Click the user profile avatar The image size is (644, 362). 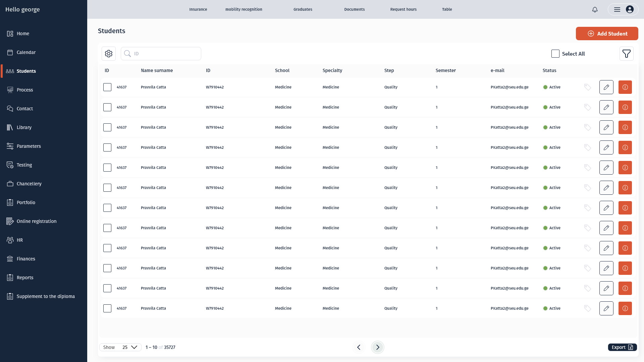coord(630,9)
